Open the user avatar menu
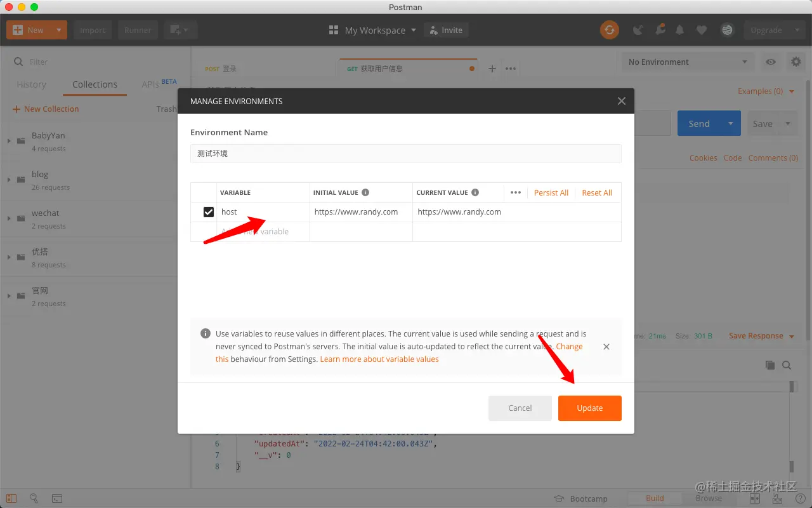 727,30
